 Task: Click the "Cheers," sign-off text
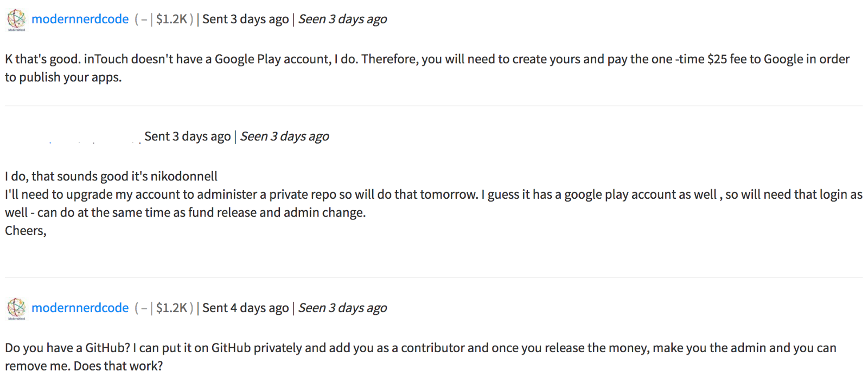(25, 231)
